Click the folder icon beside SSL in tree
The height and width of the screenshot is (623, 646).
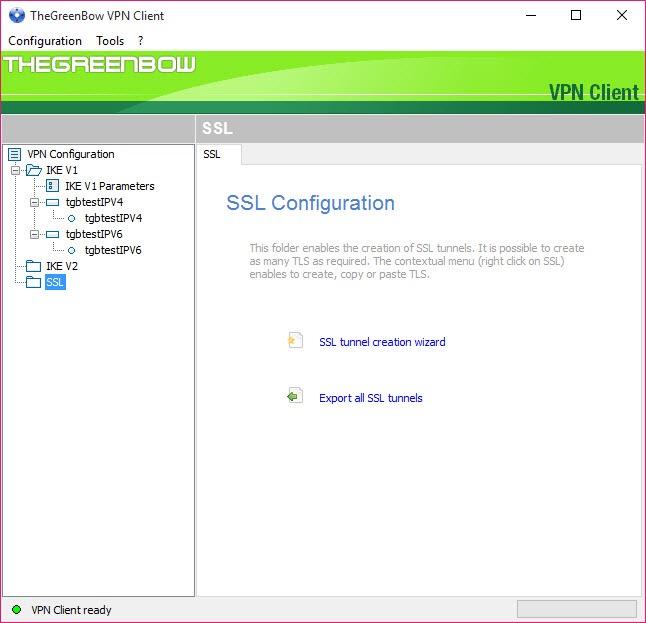pos(33,282)
